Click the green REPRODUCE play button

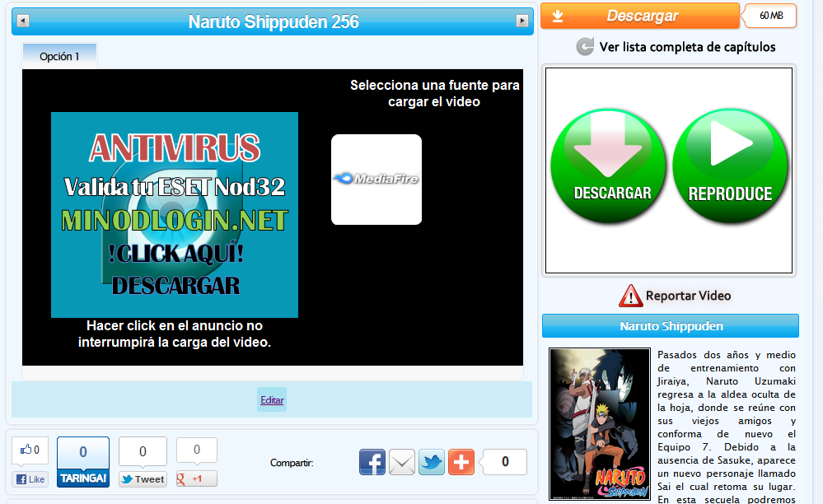pyautogui.click(x=730, y=166)
